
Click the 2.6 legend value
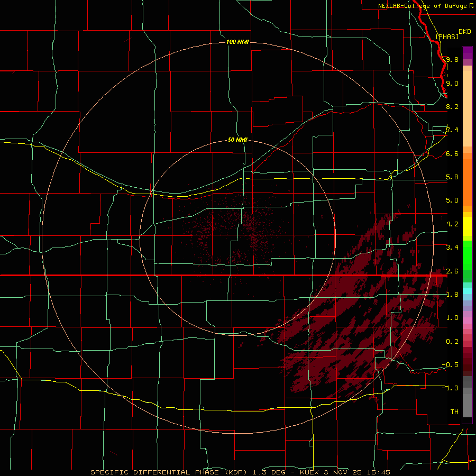click(x=452, y=271)
